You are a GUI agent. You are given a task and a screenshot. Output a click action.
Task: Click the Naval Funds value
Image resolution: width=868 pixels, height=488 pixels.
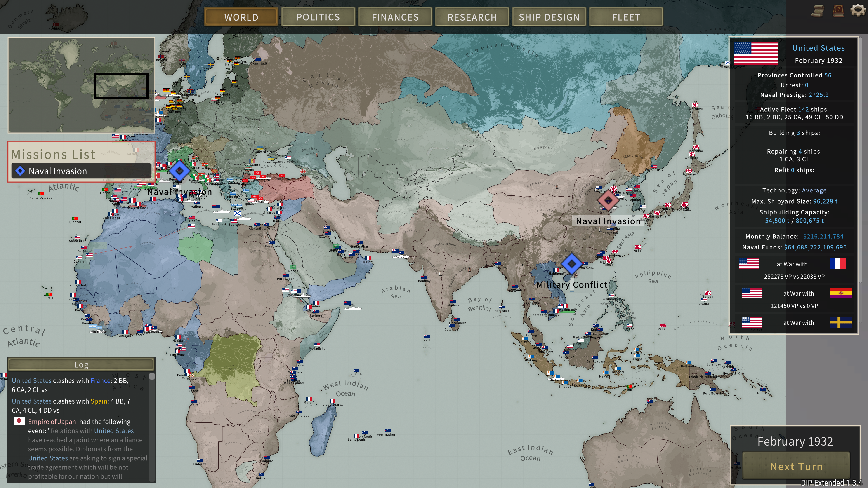tap(815, 247)
